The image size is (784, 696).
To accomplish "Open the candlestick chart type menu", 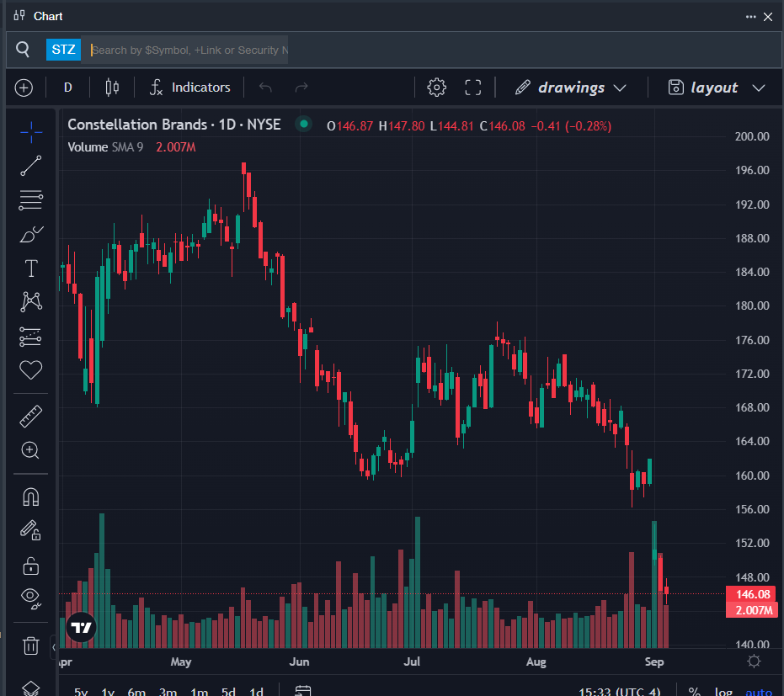I will coord(112,88).
